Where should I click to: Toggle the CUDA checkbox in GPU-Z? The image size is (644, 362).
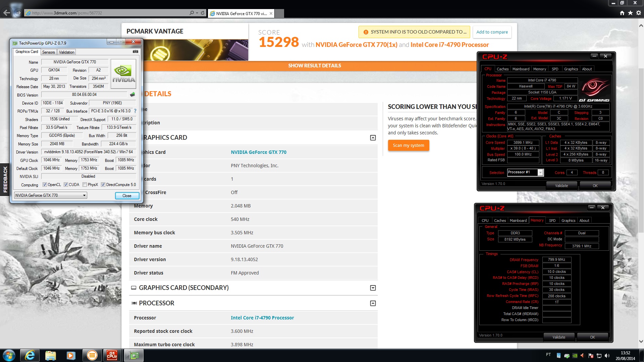[66, 185]
